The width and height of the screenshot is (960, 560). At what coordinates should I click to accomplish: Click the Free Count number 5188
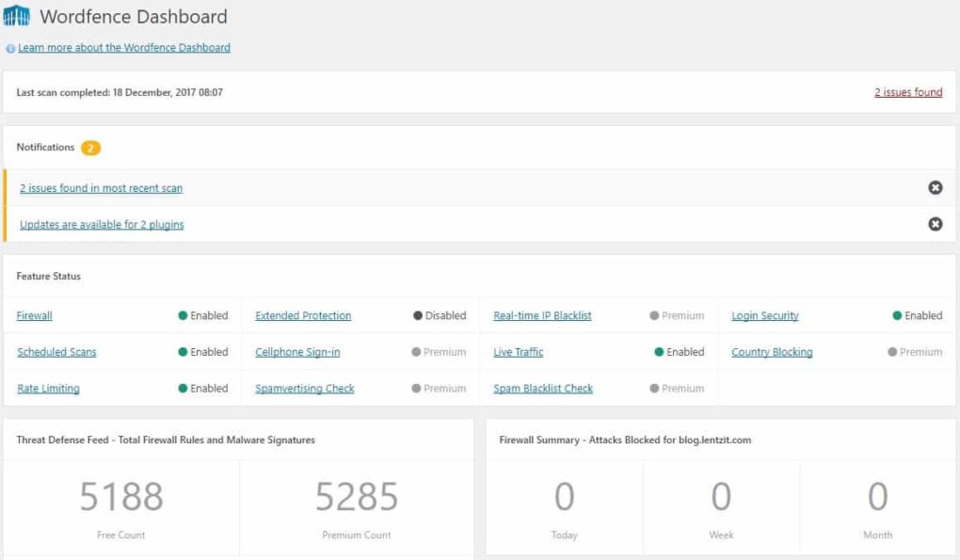click(121, 496)
